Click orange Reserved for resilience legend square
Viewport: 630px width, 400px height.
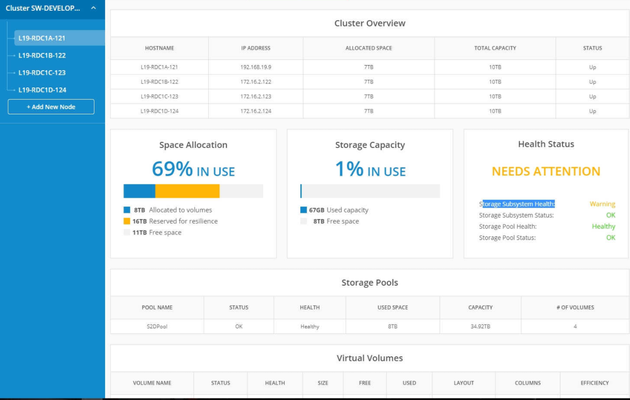point(127,221)
